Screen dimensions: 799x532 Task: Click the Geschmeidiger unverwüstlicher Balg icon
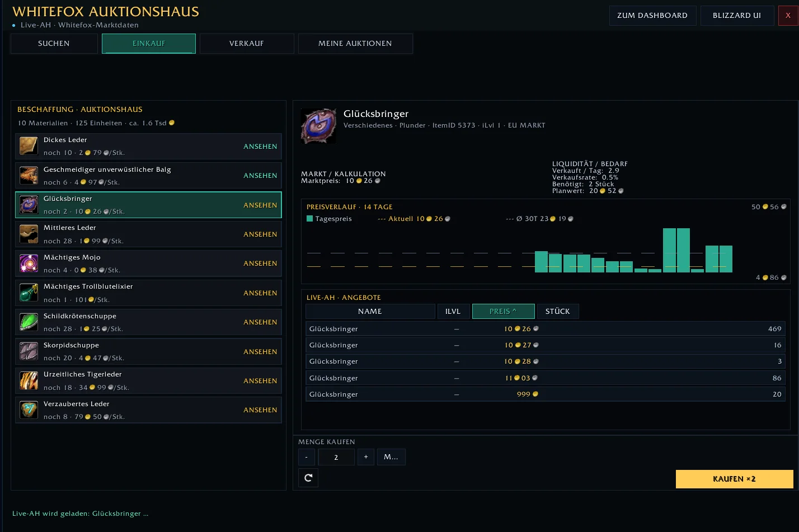(x=29, y=175)
